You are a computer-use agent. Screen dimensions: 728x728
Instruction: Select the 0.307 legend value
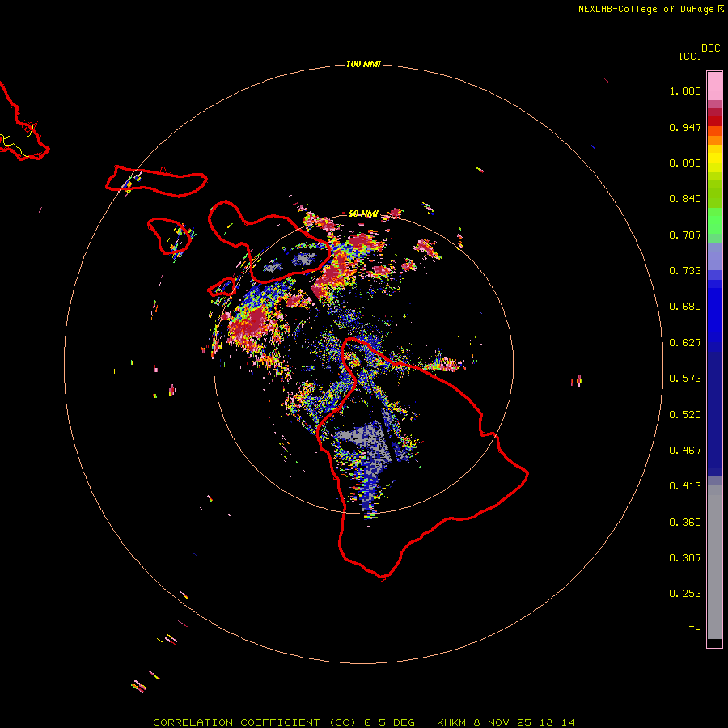click(x=685, y=558)
